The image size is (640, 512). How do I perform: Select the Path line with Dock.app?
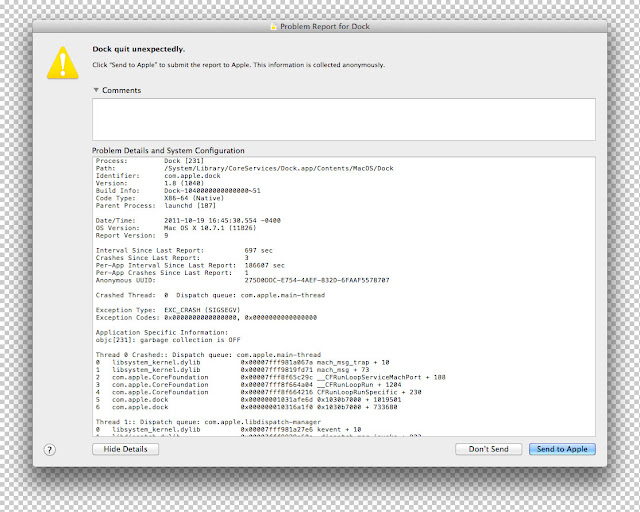tap(244, 168)
